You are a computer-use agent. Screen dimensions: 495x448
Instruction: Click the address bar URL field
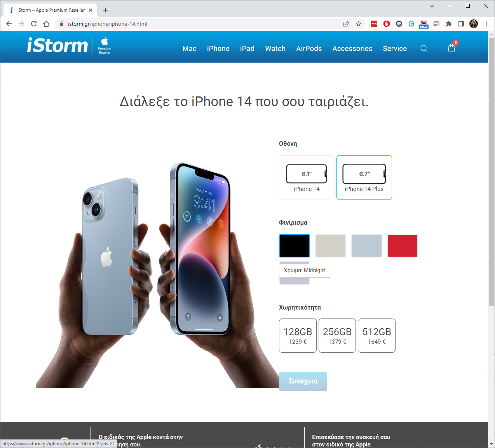pyautogui.click(x=202, y=24)
